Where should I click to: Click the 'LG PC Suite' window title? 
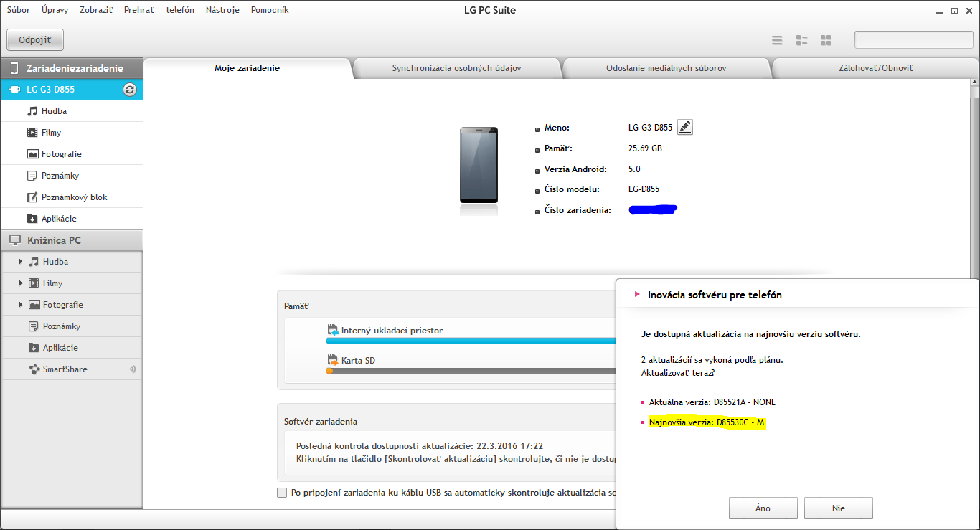pos(490,10)
